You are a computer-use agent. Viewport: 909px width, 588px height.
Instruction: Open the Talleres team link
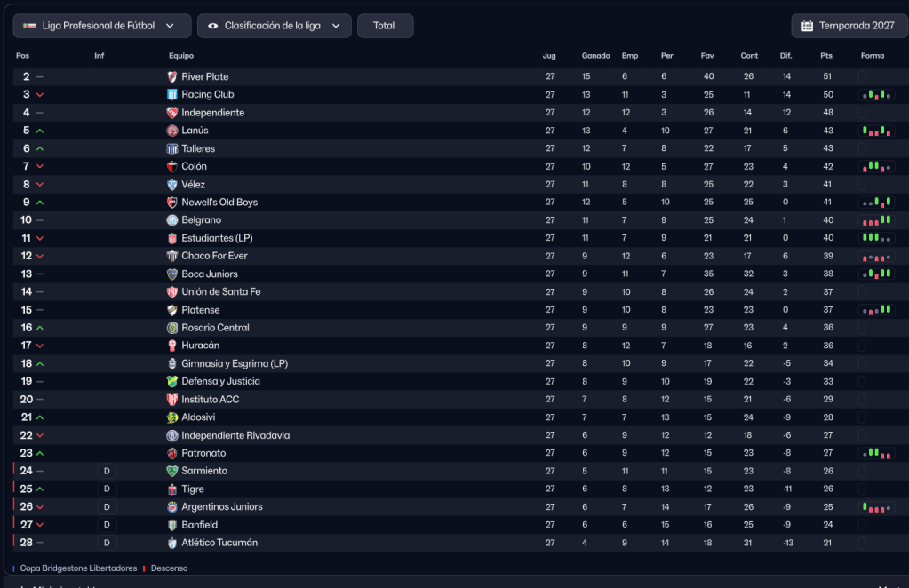[x=198, y=148]
